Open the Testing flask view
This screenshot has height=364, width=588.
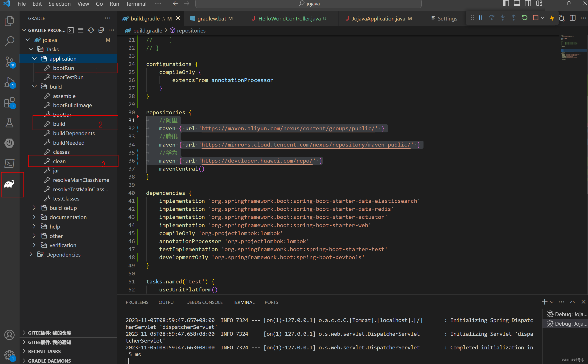(x=9, y=123)
